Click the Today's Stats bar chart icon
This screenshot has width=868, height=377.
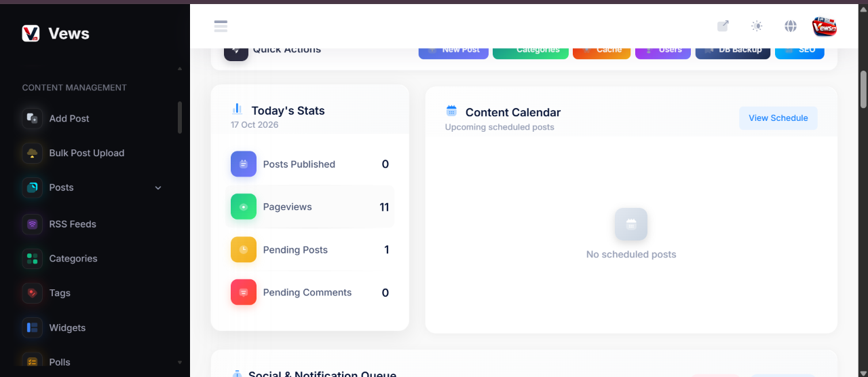point(237,109)
